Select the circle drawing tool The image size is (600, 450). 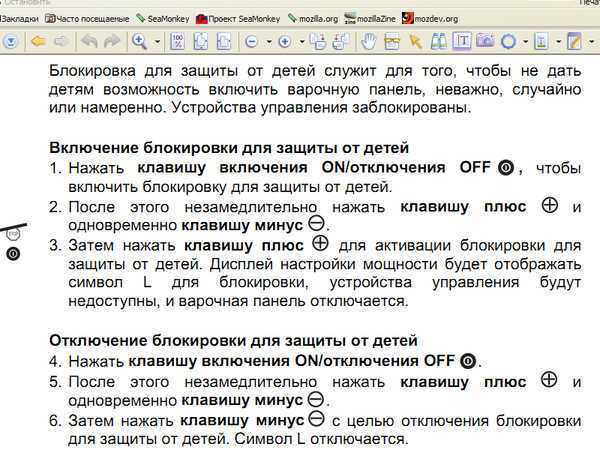click(509, 41)
